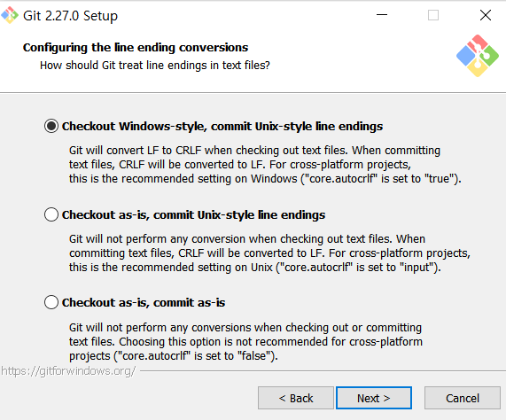This screenshot has width=506, height=420.
Task: Click 'Configuring the line ending conversions' heading
Action: 136,48
